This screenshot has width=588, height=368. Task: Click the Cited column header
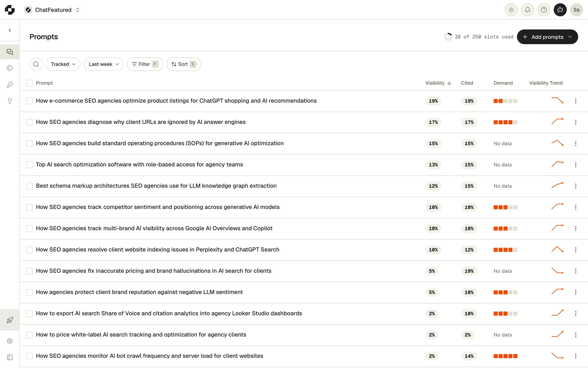467,83
